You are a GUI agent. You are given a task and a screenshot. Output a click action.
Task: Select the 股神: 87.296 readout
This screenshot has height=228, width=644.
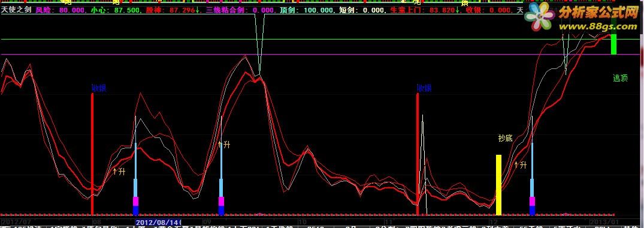[x=173, y=10]
